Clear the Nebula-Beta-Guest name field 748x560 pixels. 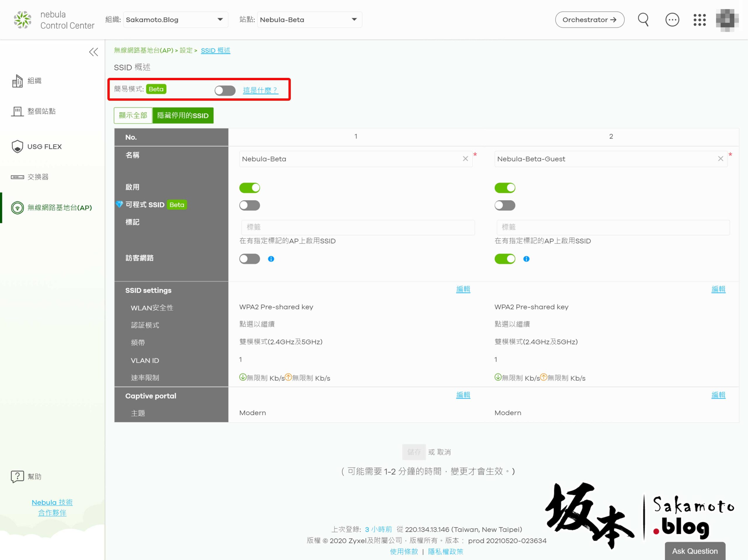[721, 159]
